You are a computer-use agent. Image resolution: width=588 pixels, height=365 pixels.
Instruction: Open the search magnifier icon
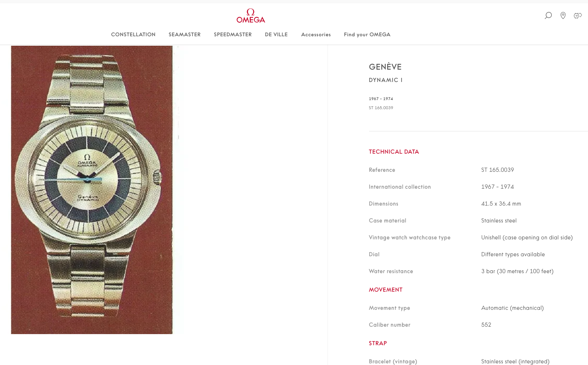tap(548, 16)
